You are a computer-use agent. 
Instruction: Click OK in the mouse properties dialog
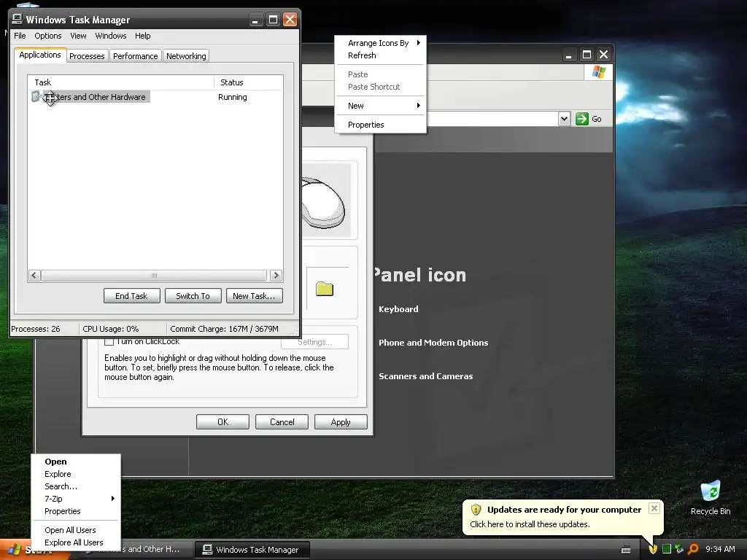click(222, 422)
